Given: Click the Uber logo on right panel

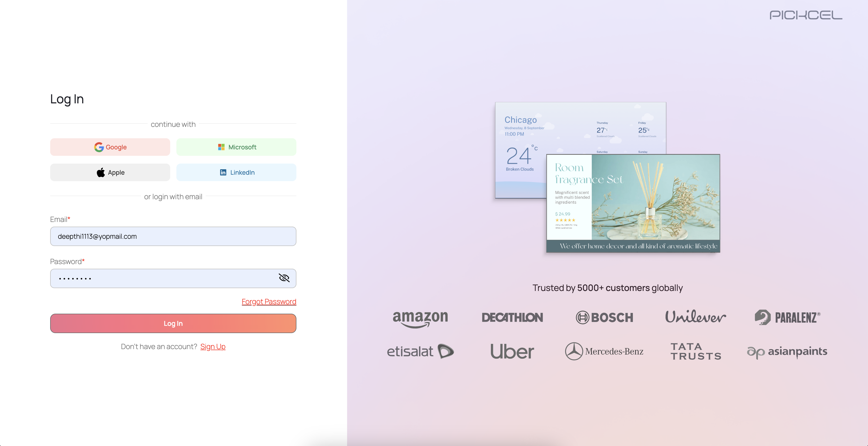Looking at the screenshot, I should click(x=511, y=351).
